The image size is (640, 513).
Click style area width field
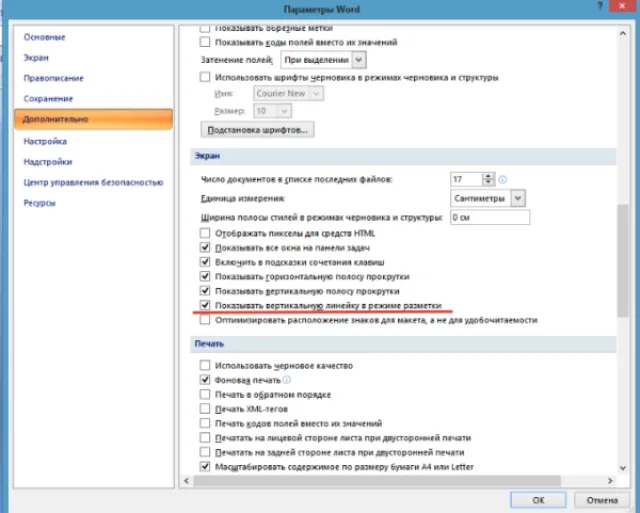(490, 217)
